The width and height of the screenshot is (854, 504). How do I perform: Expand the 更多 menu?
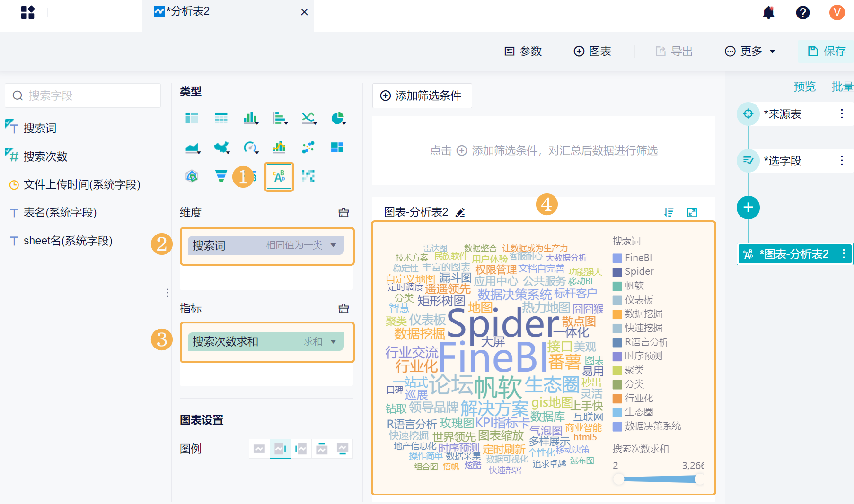tap(750, 51)
